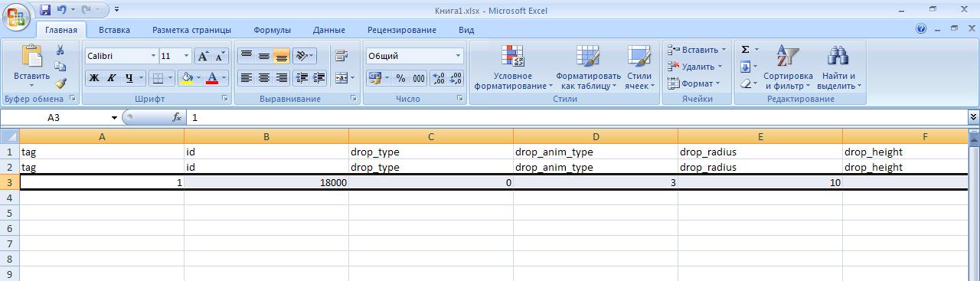Insert AutoSum with the sigma icon
This screenshot has height=281, width=980.
[x=746, y=50]
